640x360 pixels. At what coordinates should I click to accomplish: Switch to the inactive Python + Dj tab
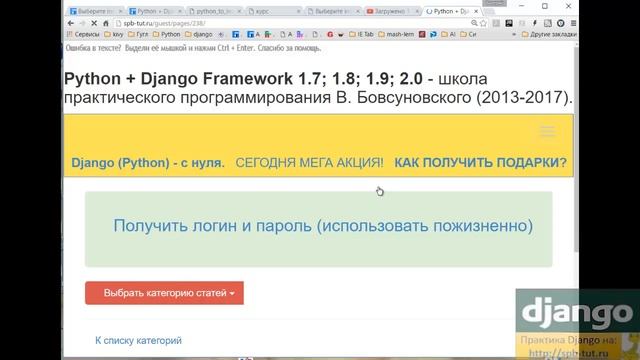pyautogui.click(x=155, y=11)
